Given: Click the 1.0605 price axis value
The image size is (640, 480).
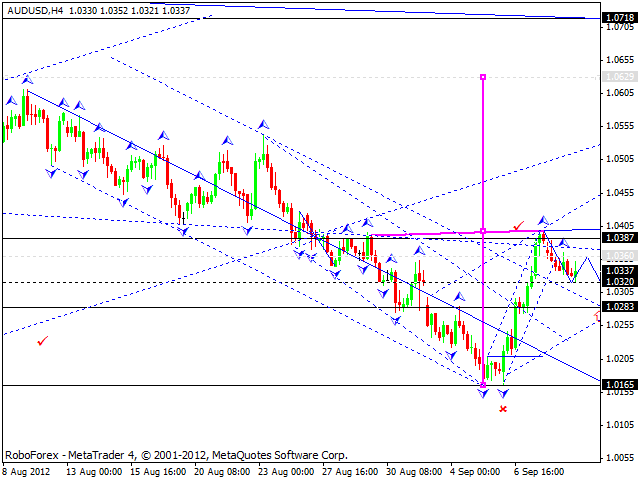Looking at the screenshot, I should pyautogui.click(x=620, y=93).
